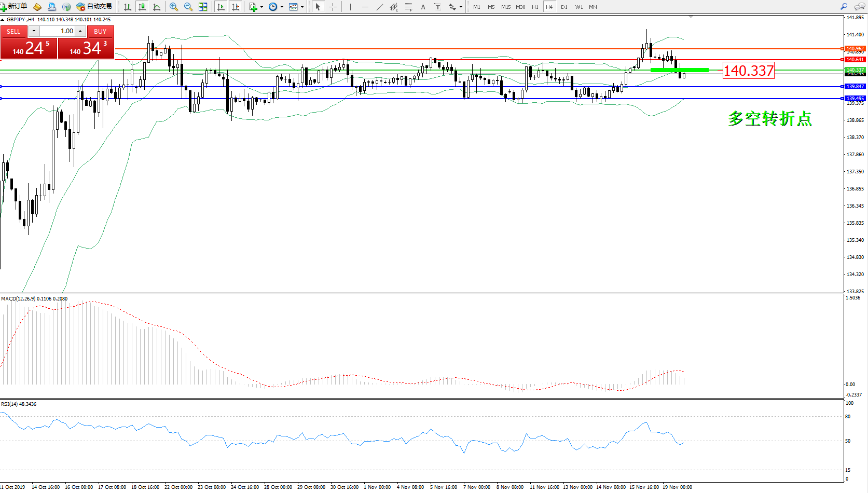This screenshot has height=493, width=868.
Task: Switch to the D1 timeframe
Action: click(564, 7)
